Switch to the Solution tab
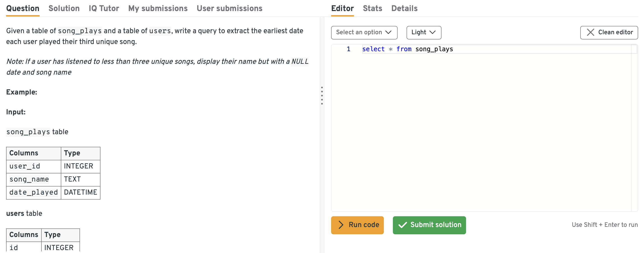The image size is (644, 253). coord(64,9)
